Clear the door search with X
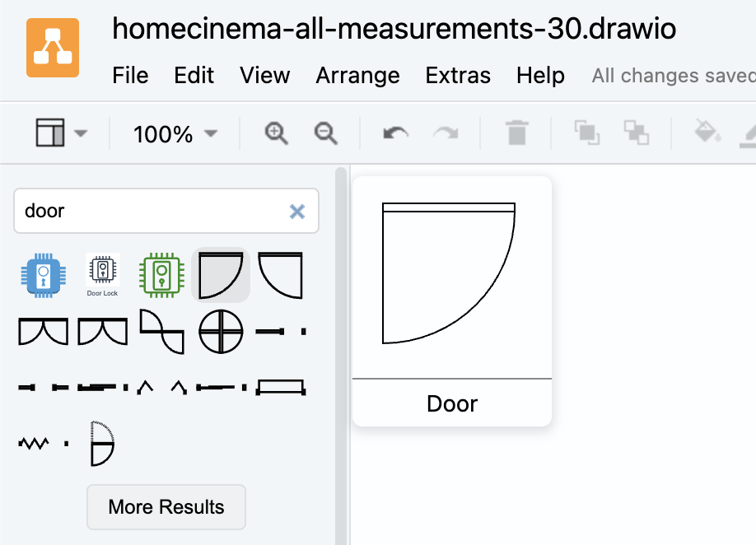 click(297, 212)
